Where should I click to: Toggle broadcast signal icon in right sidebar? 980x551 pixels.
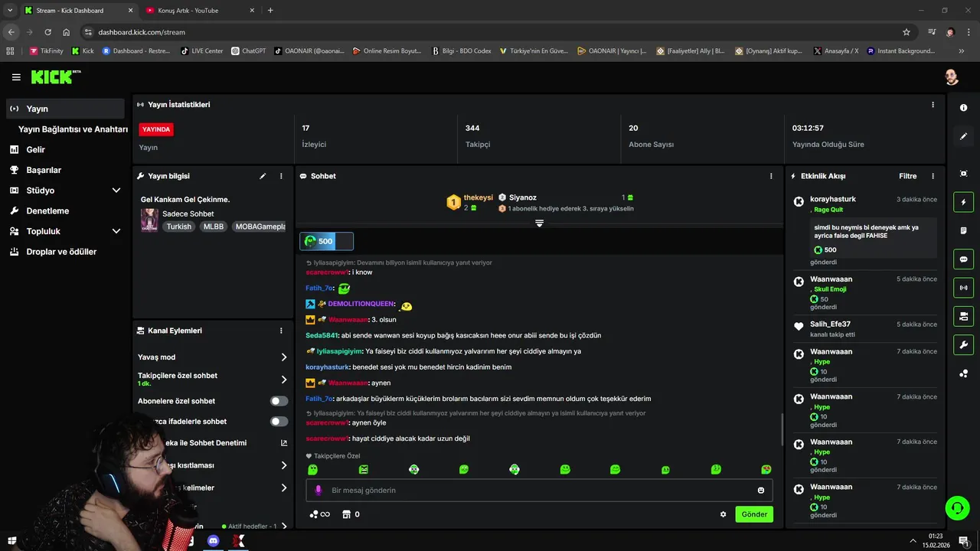coord(963,288)
